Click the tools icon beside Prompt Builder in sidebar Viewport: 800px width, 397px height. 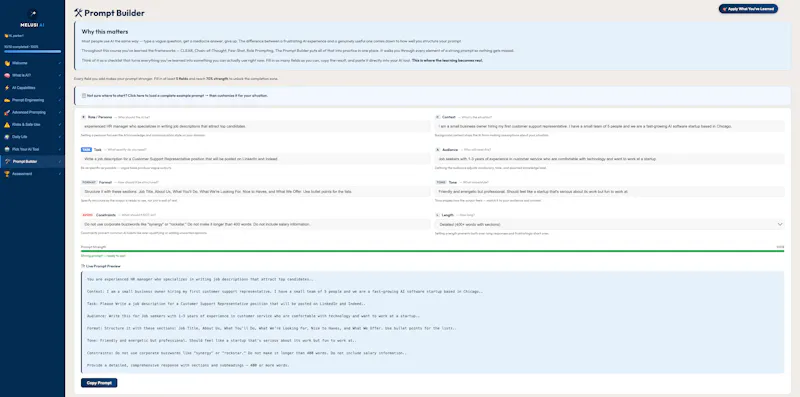click(x=7, y=161)
